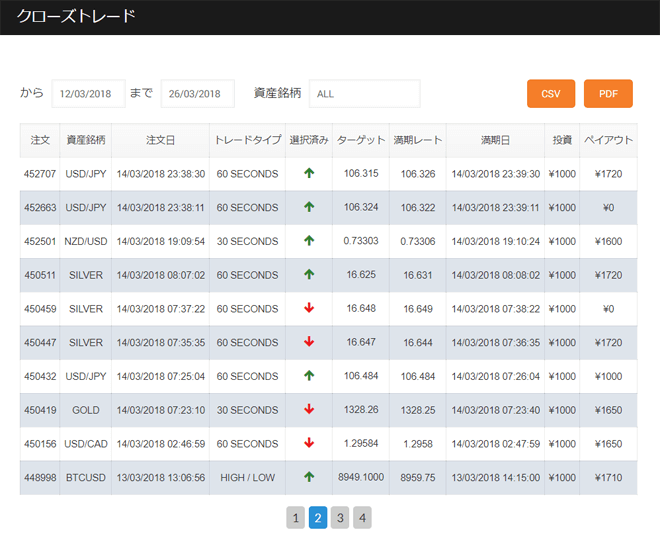Image resolution: width=660 pixels, height=549 pixels.
Task: Sort by the ターゲット column header
Action: point(361,140)
